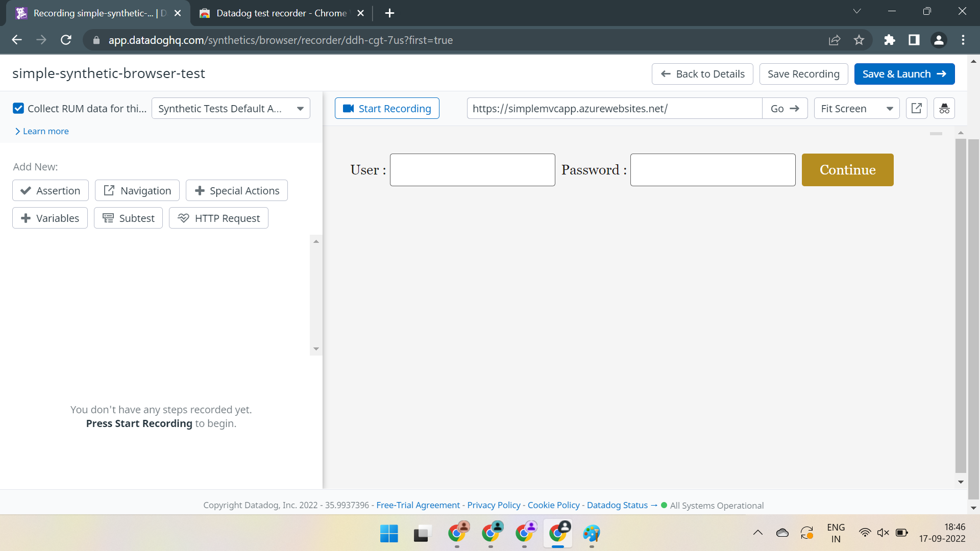Click Save Recording button
The height and width of the screenshot is (551, 980).
[803, 74]
